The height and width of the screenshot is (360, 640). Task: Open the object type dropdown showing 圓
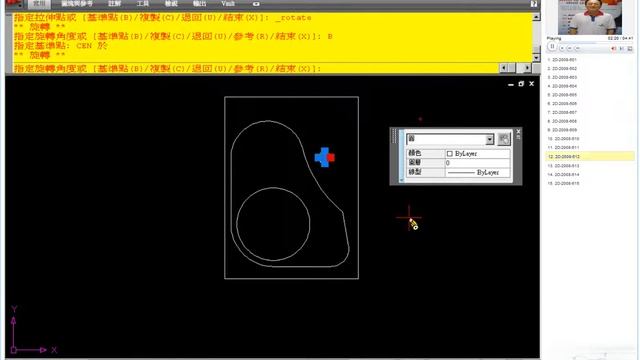(x=450, y=139)
